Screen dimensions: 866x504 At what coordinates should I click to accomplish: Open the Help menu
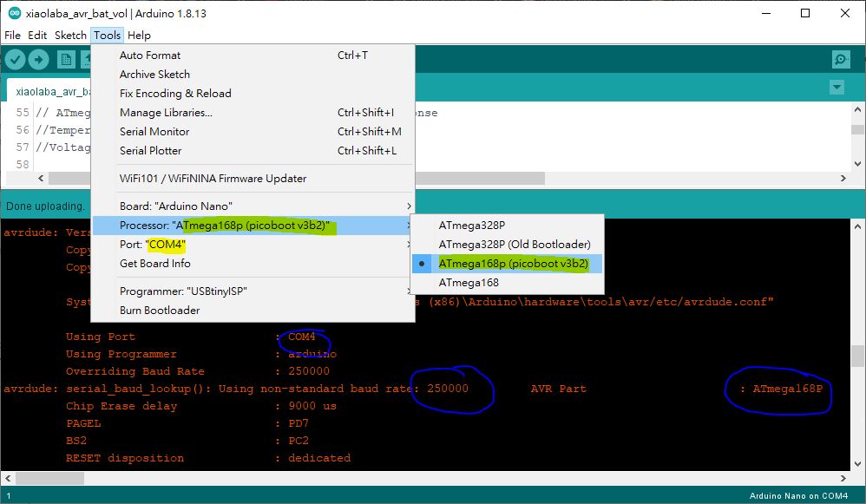click(x=139, y=35)
